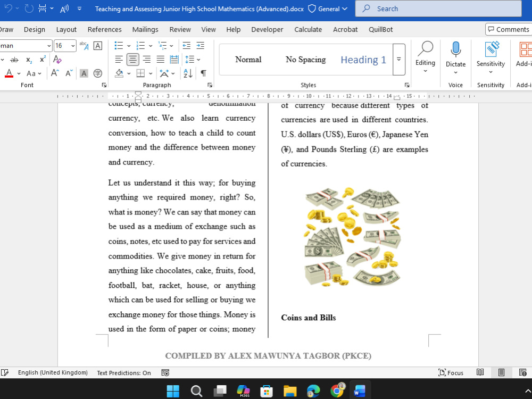Click the Distributed alignment icon
The height and width of the screenshot is (399, 532).
tap(174, 60)
